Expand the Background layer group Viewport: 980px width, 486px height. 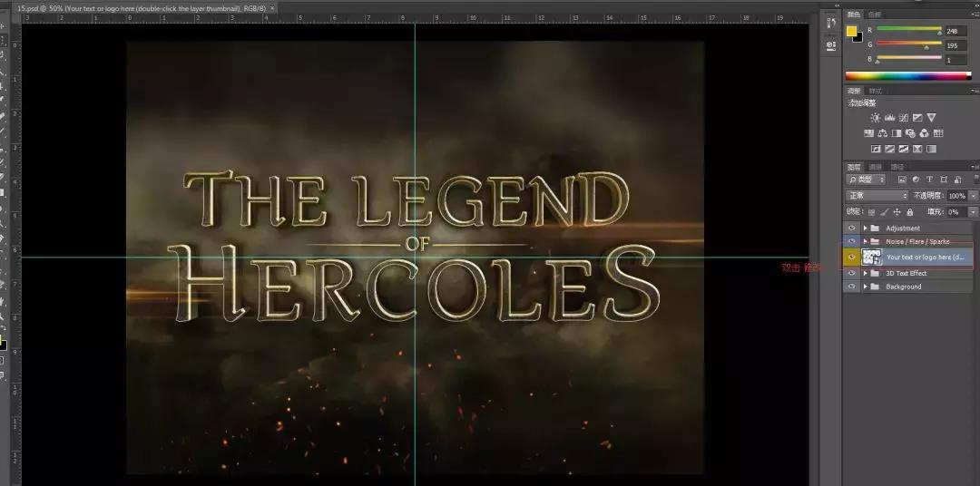[x=866, y=287]
